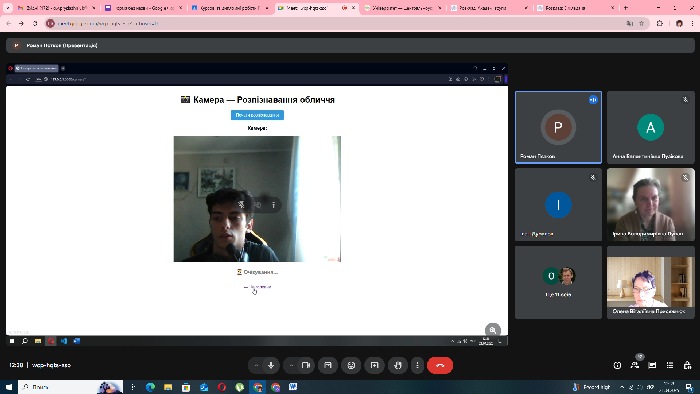Show the participants people panel

click(635, 365)
